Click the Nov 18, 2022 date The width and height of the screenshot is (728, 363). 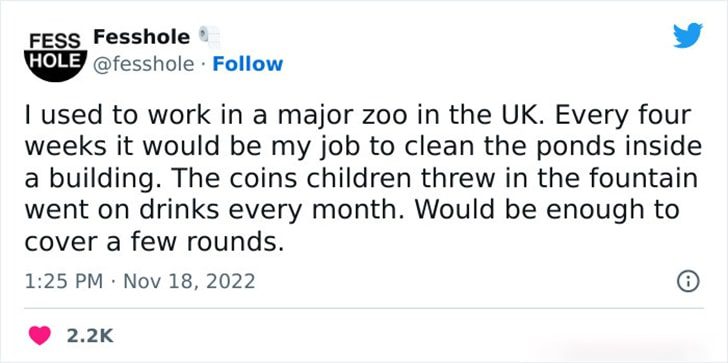(x=189, y=281)
